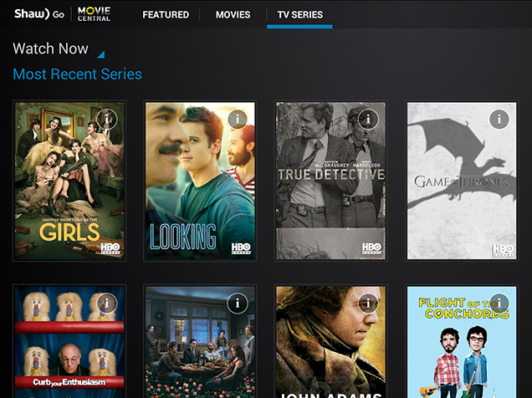The image size is (532, 398).
Task: Open the Game of Thrones poster
Action: 462,181
